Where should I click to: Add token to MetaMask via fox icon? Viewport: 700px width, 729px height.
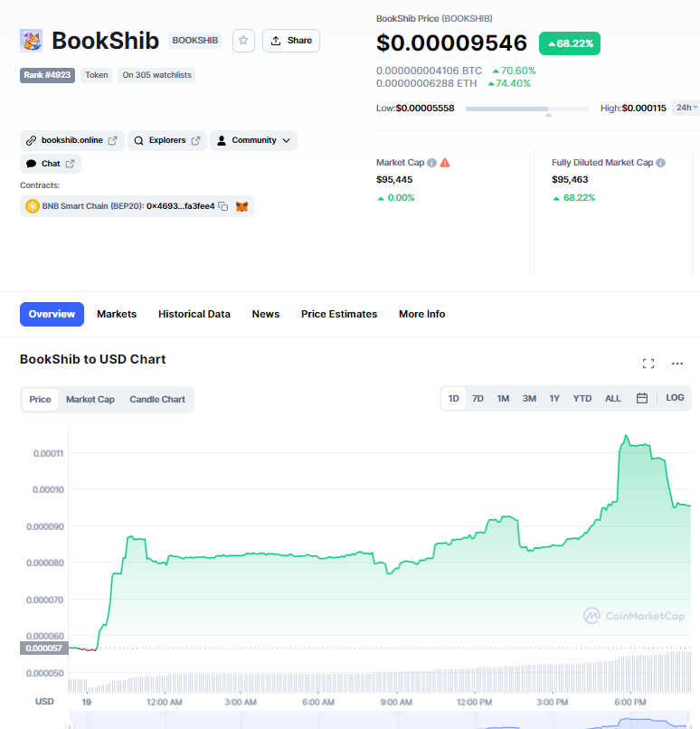pyautogui.click(x=241, y=206)
